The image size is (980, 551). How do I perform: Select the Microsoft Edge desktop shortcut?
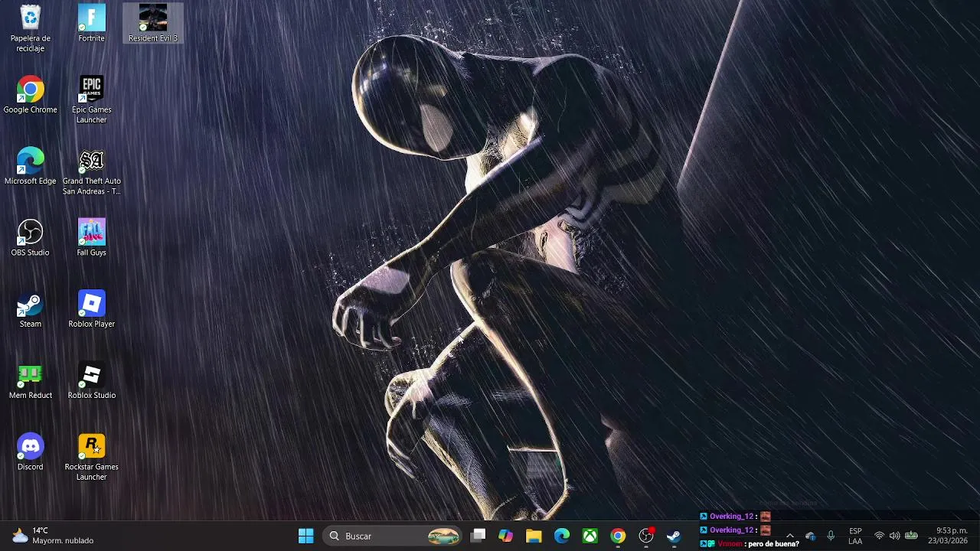[x=30, y=166]
